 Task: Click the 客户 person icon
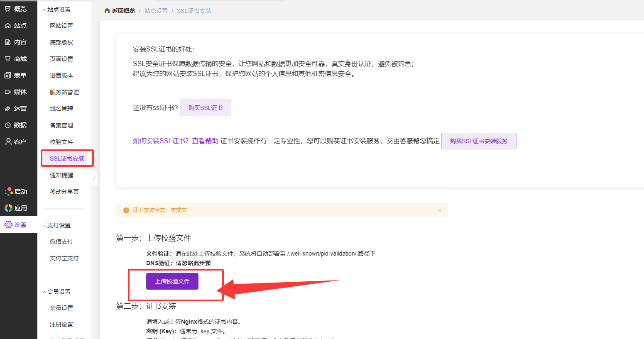point(8,141)
